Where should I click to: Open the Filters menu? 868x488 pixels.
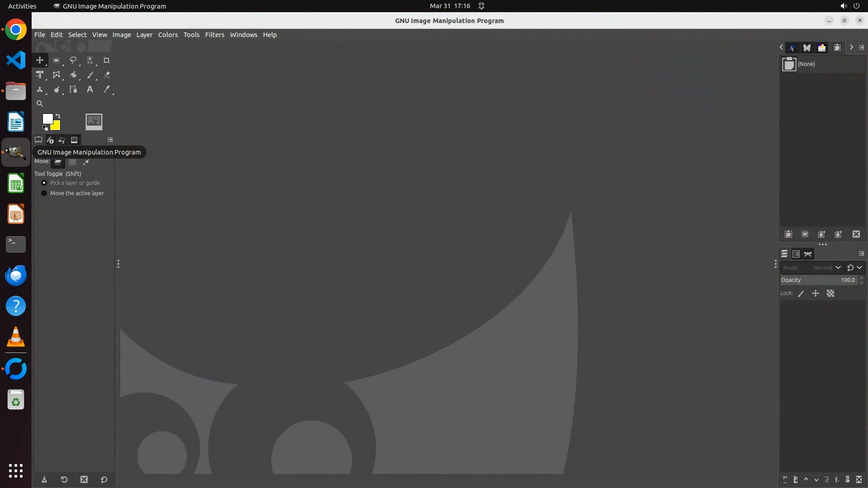pos(214,35)
